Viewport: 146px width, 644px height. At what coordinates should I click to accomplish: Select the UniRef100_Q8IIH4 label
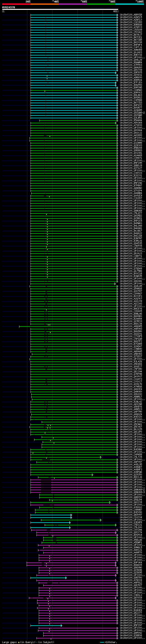[x=131, y=371]
